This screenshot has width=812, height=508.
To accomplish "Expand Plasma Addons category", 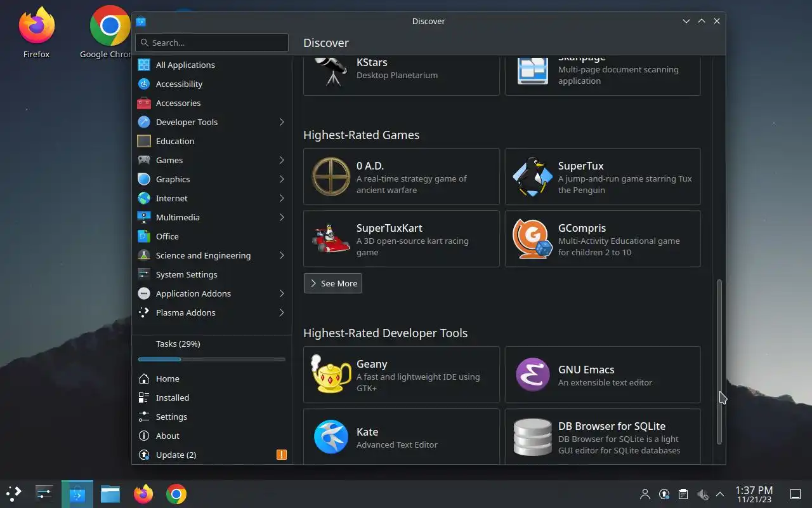I will 282,312.
